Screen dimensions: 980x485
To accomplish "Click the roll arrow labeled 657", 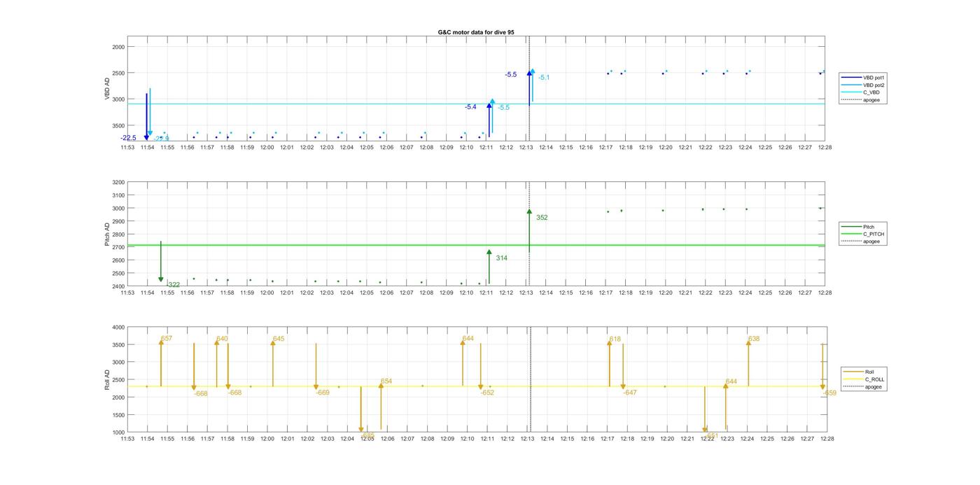I will pos(161,363).
